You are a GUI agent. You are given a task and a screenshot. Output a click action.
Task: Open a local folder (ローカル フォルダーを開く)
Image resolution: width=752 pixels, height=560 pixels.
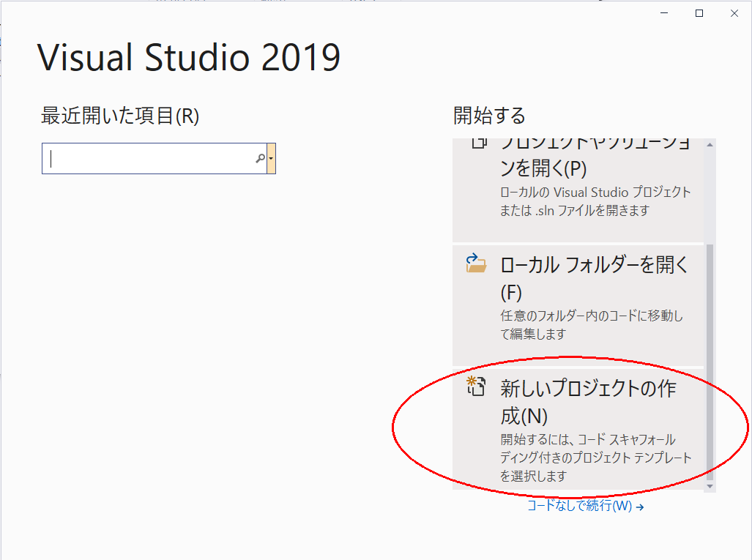(x=578, y=305)
